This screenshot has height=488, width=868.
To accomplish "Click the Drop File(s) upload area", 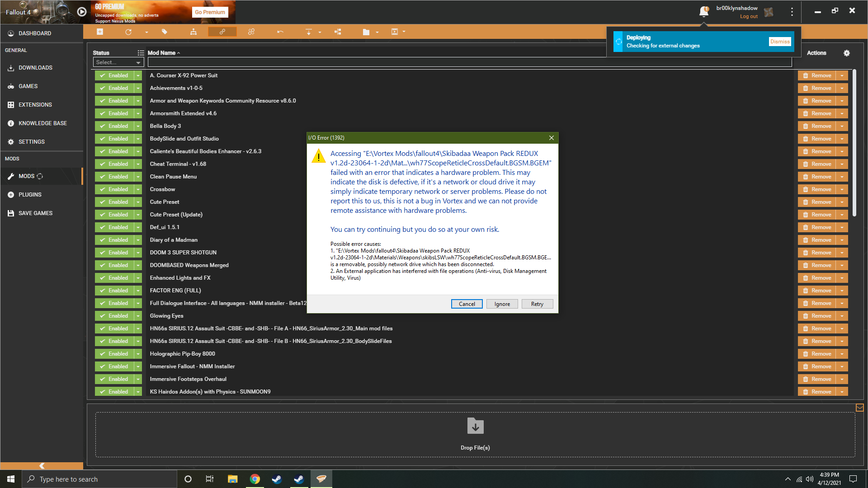I will (x=475, y=434).
